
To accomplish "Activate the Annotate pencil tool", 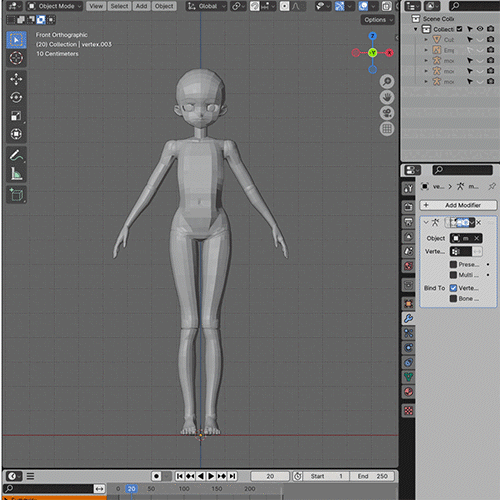I will point(16,155).
